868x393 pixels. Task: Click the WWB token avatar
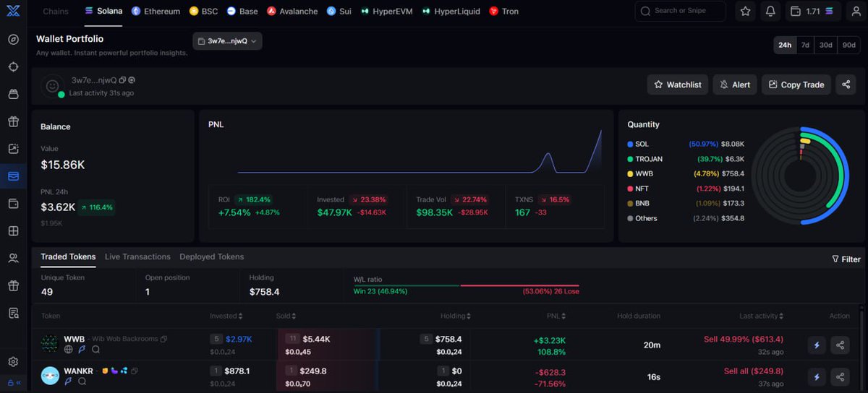pyautogui.click(x=49, y=344)
